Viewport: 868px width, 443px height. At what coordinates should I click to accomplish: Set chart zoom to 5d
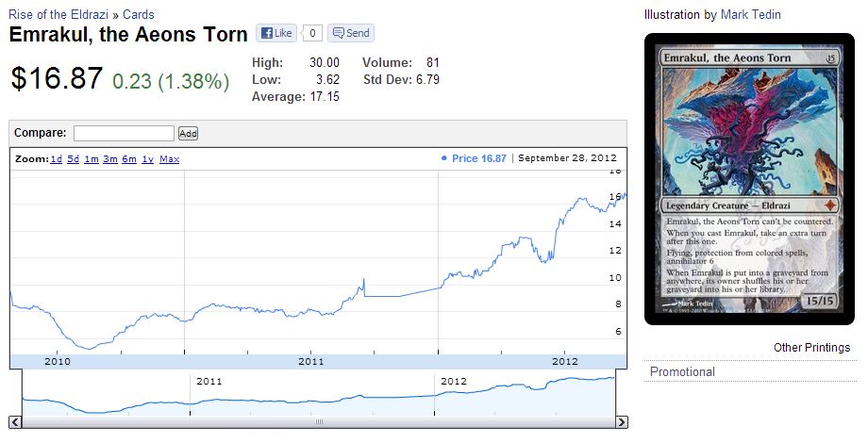coord(73,159)
